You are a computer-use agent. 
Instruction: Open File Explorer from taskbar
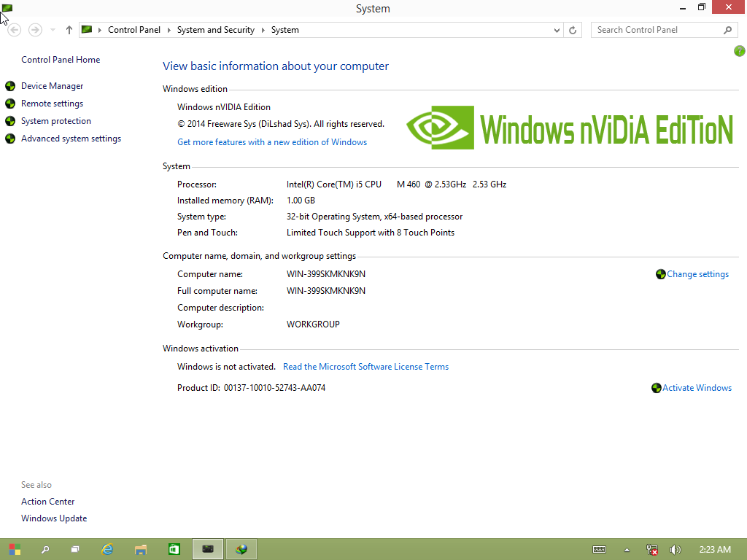tap(141, 550)
